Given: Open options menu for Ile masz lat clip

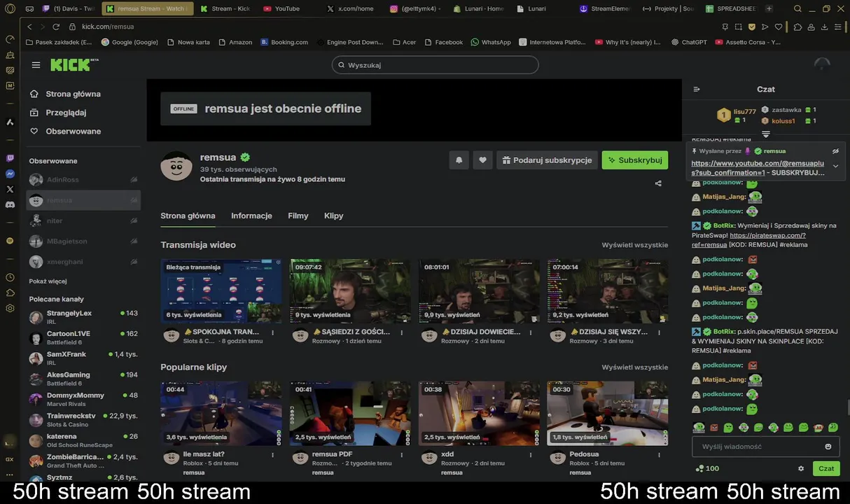Looking at the screenshot, I should [273, 455].
